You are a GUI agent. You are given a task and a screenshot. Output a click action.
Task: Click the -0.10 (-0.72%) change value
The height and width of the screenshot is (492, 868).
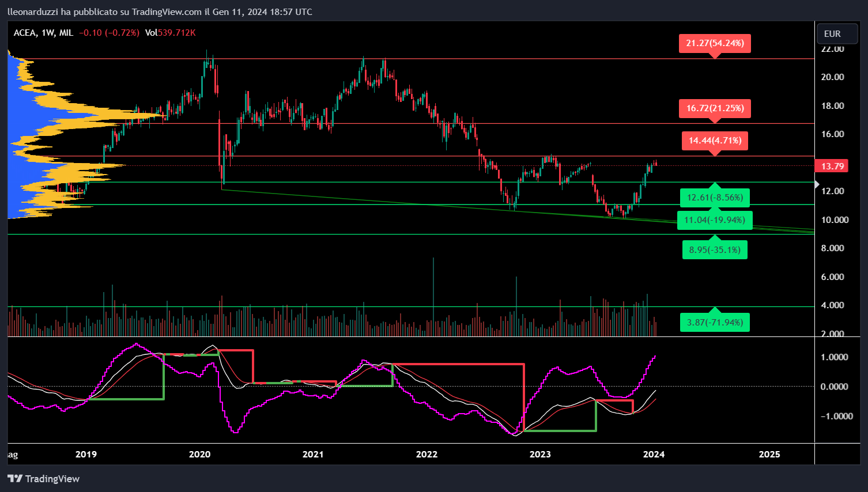(109, 33)
